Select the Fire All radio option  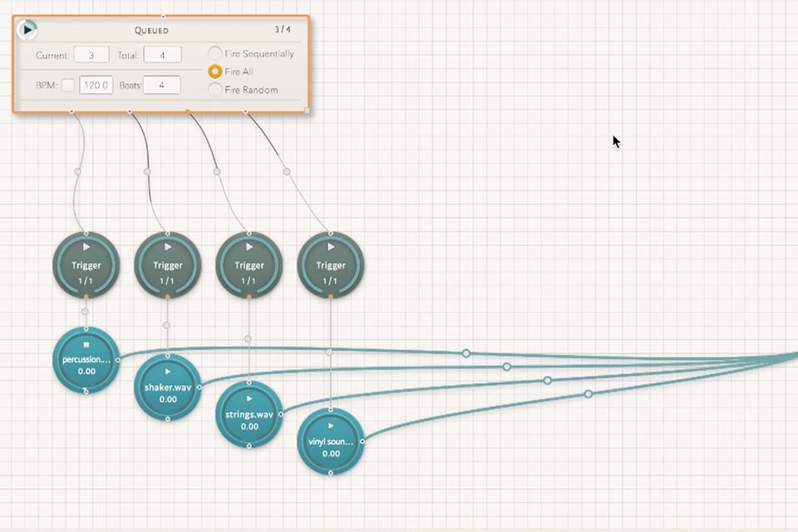click(x=215, y=71)
